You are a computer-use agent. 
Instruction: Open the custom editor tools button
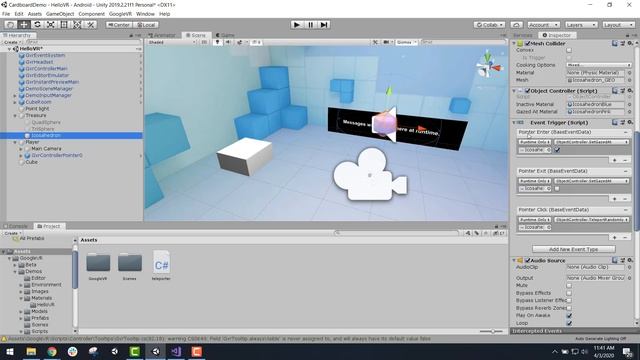pyautogui.click(x=91, y=25)
